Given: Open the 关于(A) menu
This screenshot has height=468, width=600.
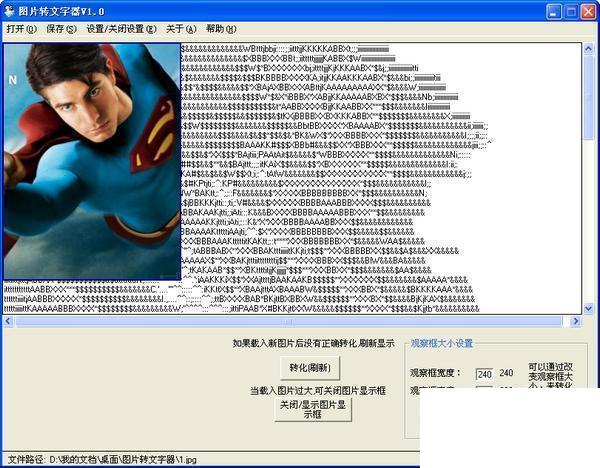Looking at the screenshot, I should [181, 29].
